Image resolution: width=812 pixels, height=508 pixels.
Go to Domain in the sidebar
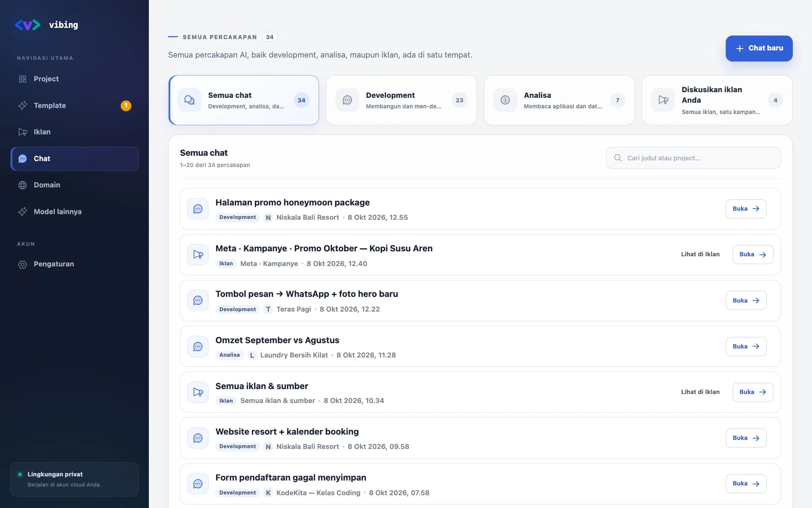[74, 185]
